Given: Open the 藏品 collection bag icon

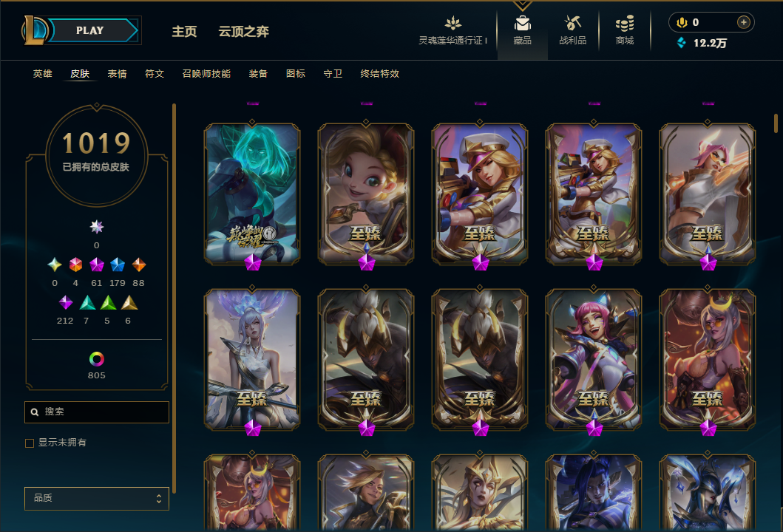Looking at the screenshot, I should [522, 24].
